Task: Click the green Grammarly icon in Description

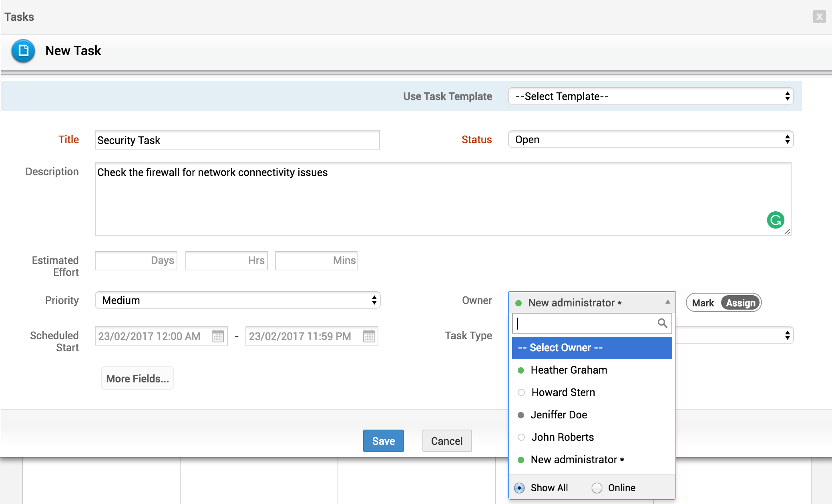Action: pyautogui.click(x=775, y=220)
